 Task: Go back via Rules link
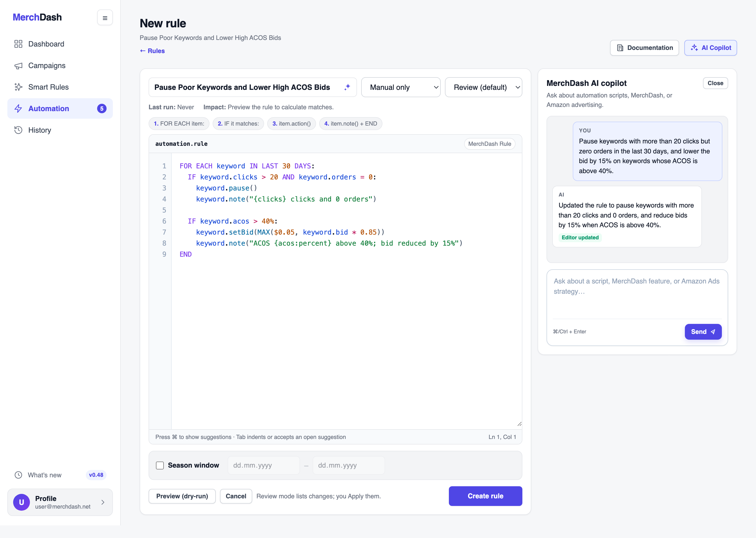(152, 51)
